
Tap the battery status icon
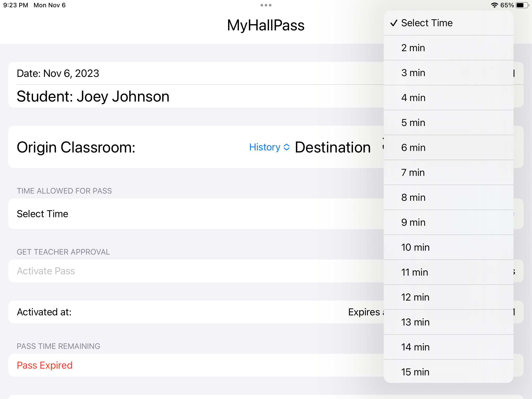tap(522, 5)
